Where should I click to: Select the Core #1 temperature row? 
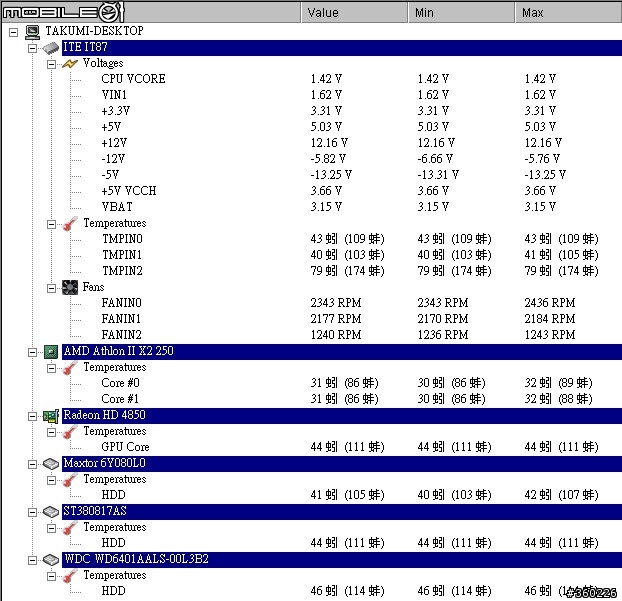pyautogui.click(x=120, y=399)
